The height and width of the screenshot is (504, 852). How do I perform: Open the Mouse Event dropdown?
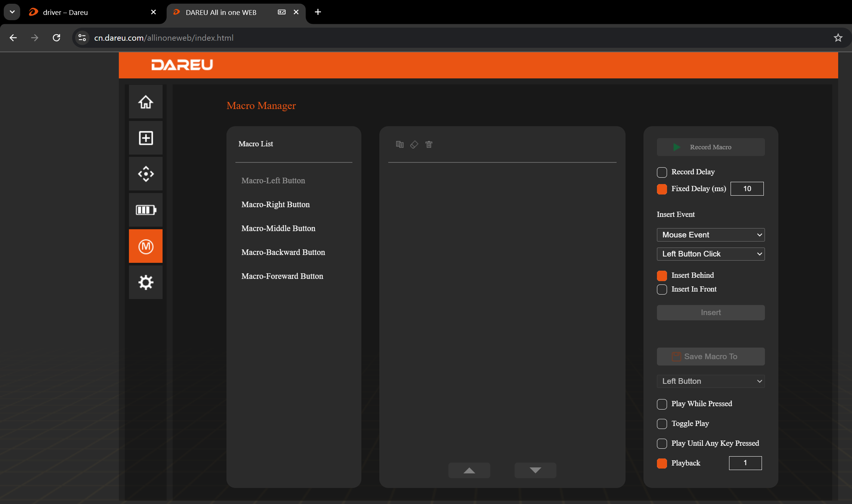pyautogui.click(x=710, y=235)
